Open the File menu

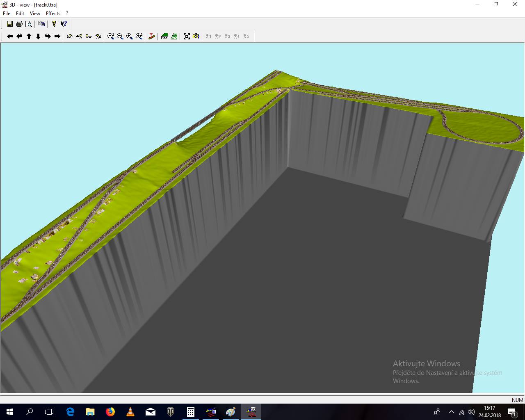click(x=7, y=14)
